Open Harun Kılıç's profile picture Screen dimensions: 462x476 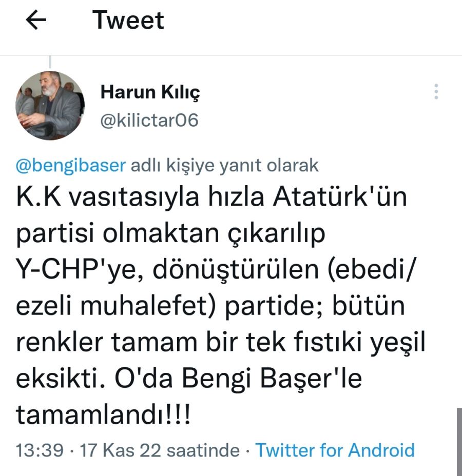click(50, 106)
